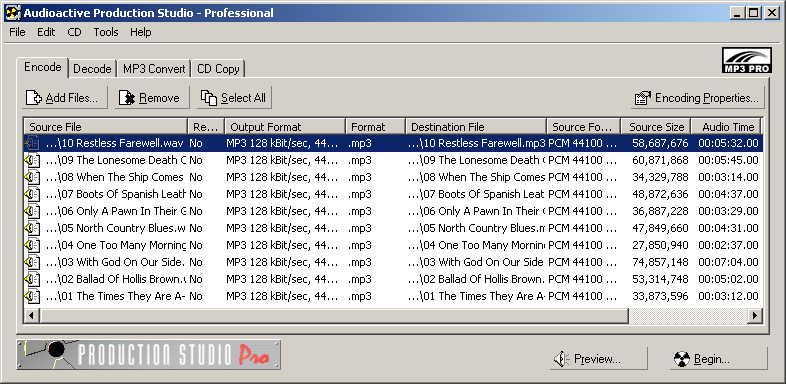Switch to the CD Copy tab
Image resolution: width=786 pixels, height=384 pixels.
(x=218, y=69)
